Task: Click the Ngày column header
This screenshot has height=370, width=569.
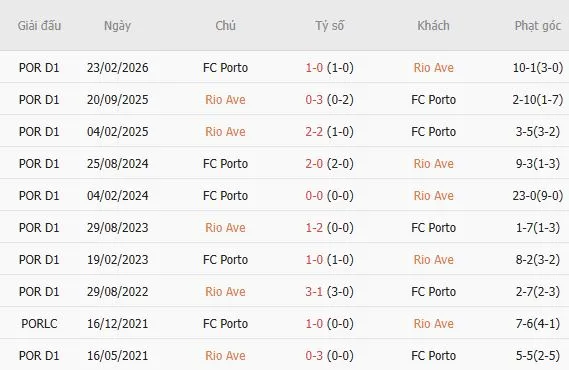Action: [117, 26]
